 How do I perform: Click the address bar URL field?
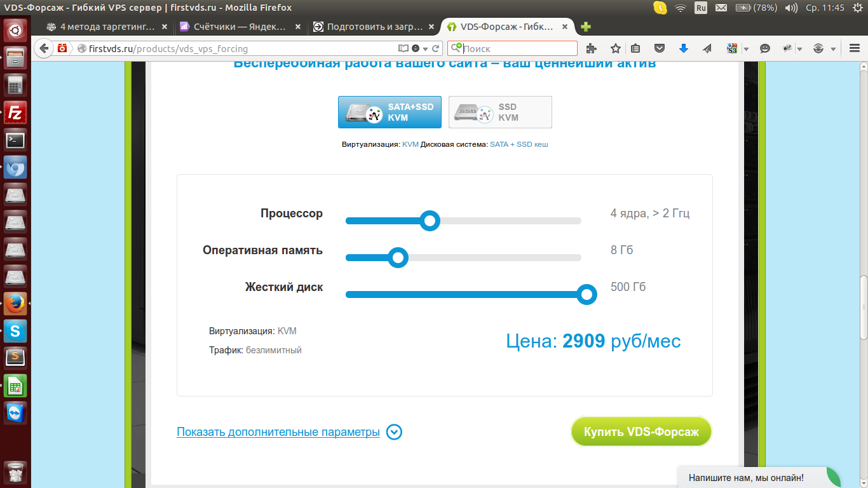point(241,48)
